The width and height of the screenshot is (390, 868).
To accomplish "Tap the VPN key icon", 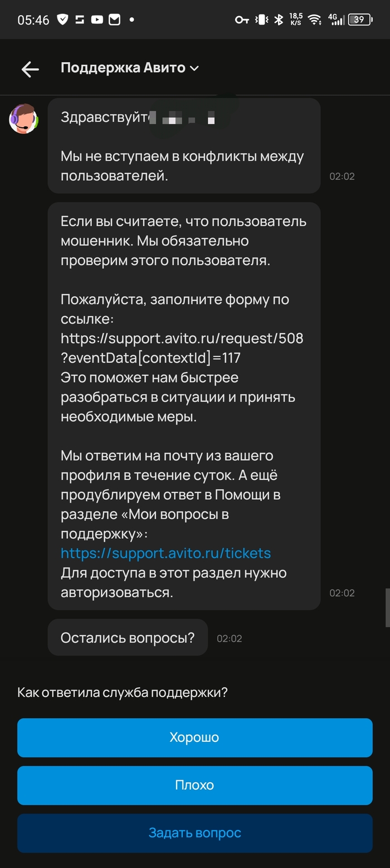I will tap(241, 20).
